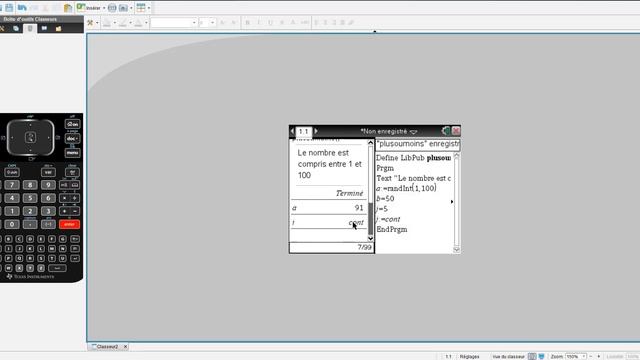Click the space bar key on keypad
This screenshot has width=640, height=360.
57,268
